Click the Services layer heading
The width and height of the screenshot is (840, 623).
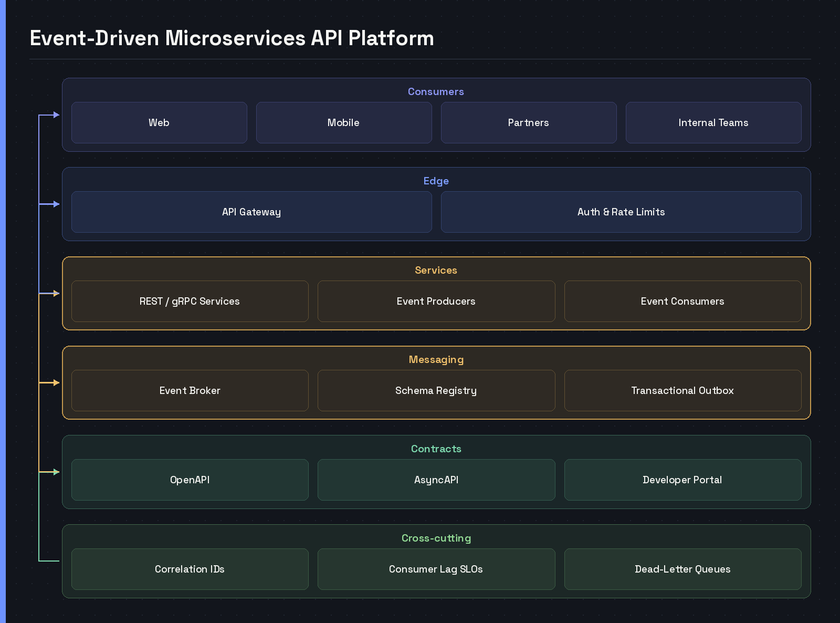tap(436, 270)
